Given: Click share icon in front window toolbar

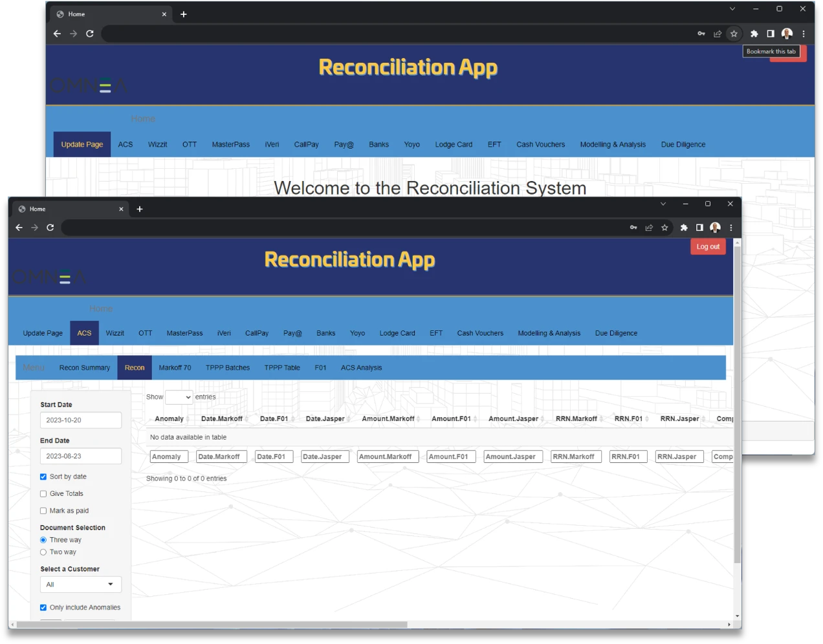Looking at the screenshot, I should 649,228.
